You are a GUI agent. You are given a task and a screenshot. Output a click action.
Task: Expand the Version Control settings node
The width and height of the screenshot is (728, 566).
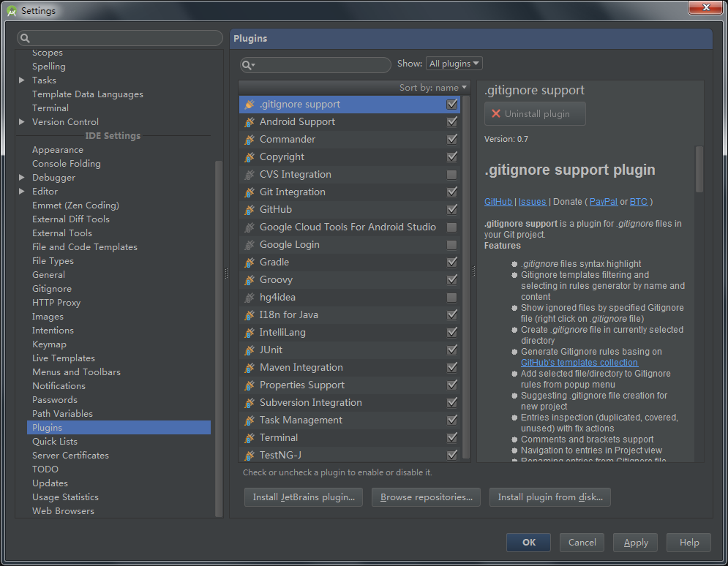22,122
